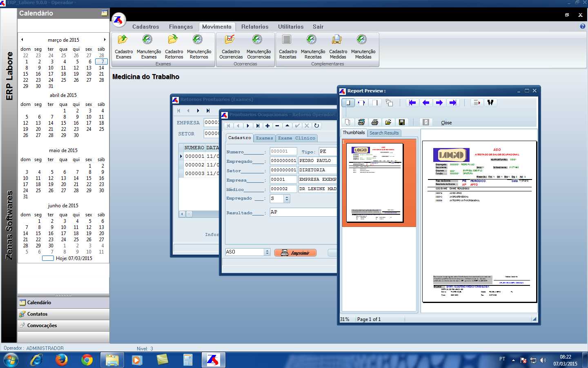Open Cadastro Medidas icon

338,47
